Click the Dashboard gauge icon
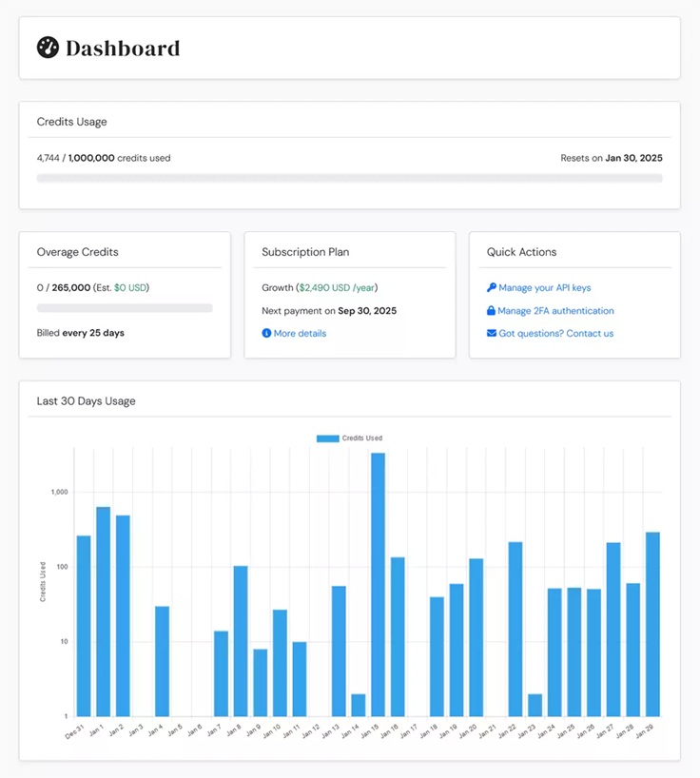 pyautogui.click(x=49, y=48)
